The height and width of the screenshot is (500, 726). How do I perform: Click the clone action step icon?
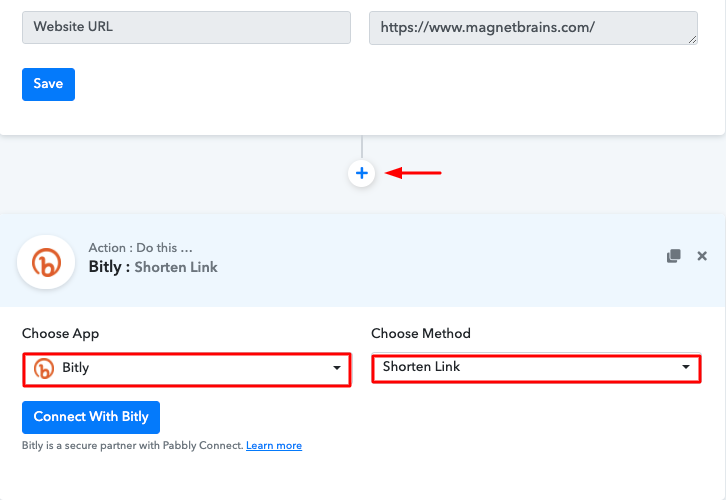(674, 256)
